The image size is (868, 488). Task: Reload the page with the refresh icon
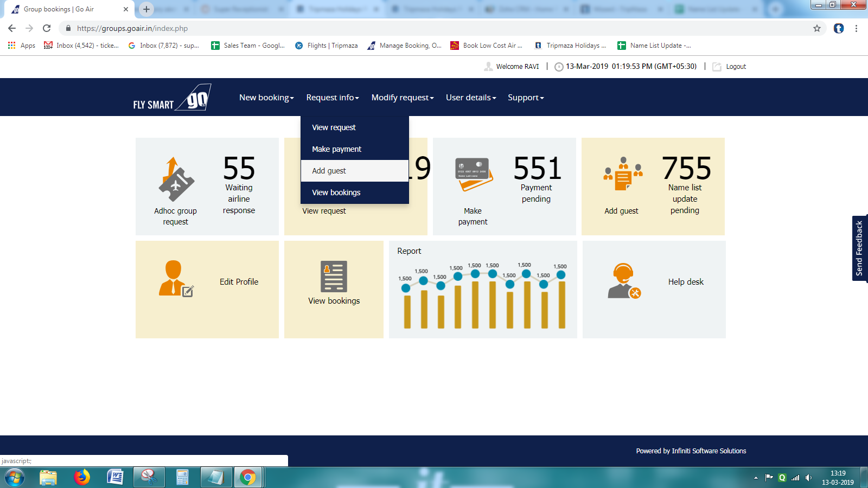pos(47,28)
